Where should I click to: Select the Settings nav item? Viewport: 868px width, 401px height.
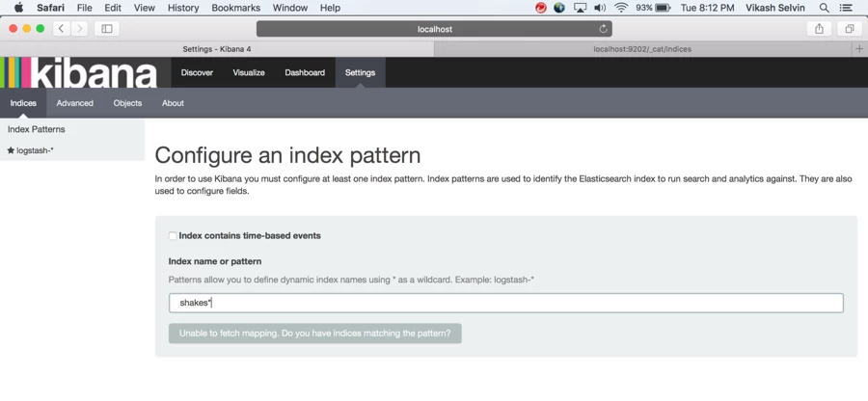(x=360, y=72)
